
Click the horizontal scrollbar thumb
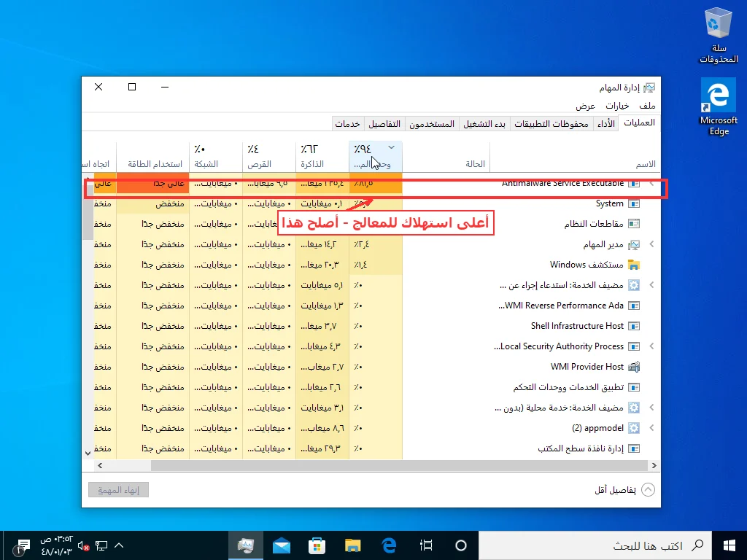(399, 466)
